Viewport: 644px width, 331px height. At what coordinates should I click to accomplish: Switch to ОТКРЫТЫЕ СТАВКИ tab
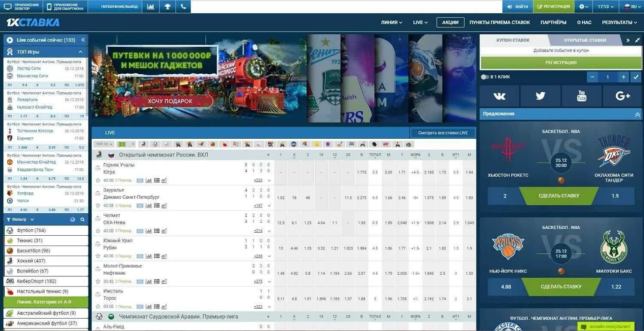click(x=585, y=40)
